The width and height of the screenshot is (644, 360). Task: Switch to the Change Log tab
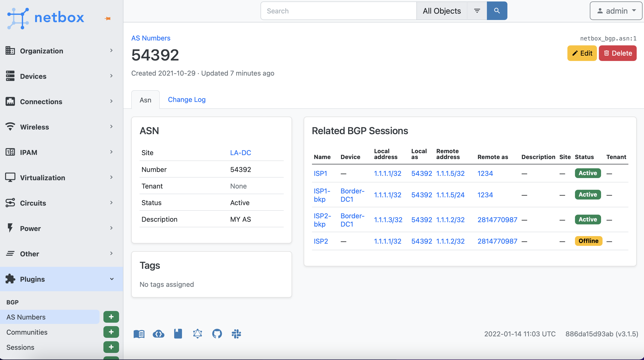187,100
